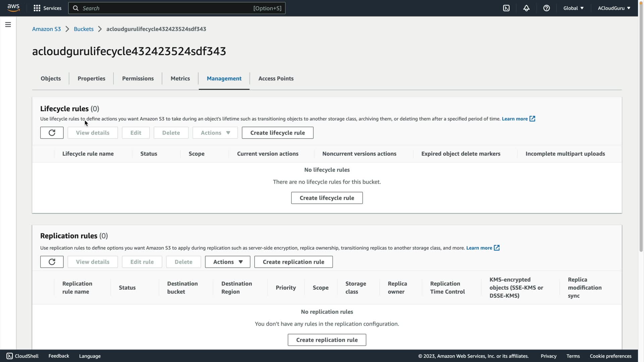
Task: Open the footer CloudShell shortcut
Action: click(22, 356)
